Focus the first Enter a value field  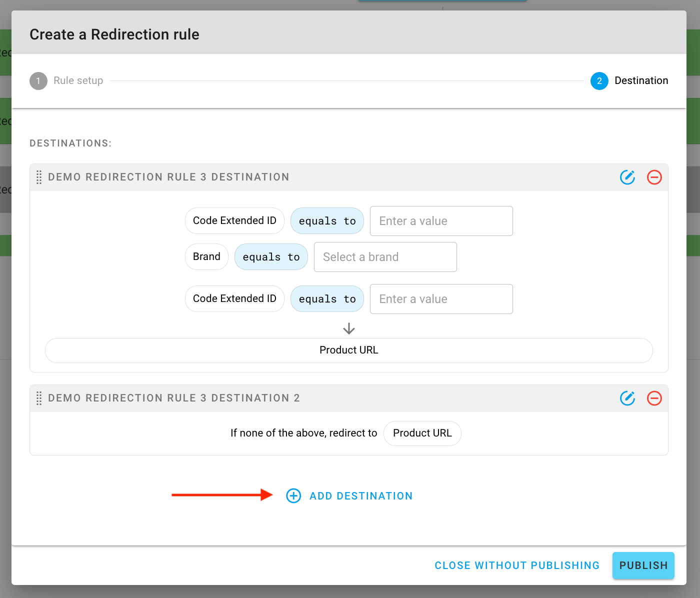pyautogui.click(x=441, y=221)
